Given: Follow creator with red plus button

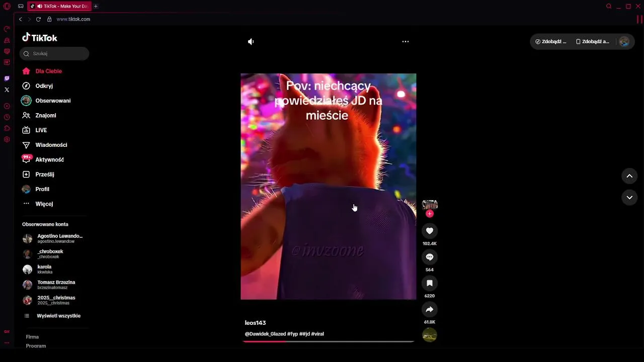Looking at the screenshot, I should pyautogui.click(x=430, y=214).
